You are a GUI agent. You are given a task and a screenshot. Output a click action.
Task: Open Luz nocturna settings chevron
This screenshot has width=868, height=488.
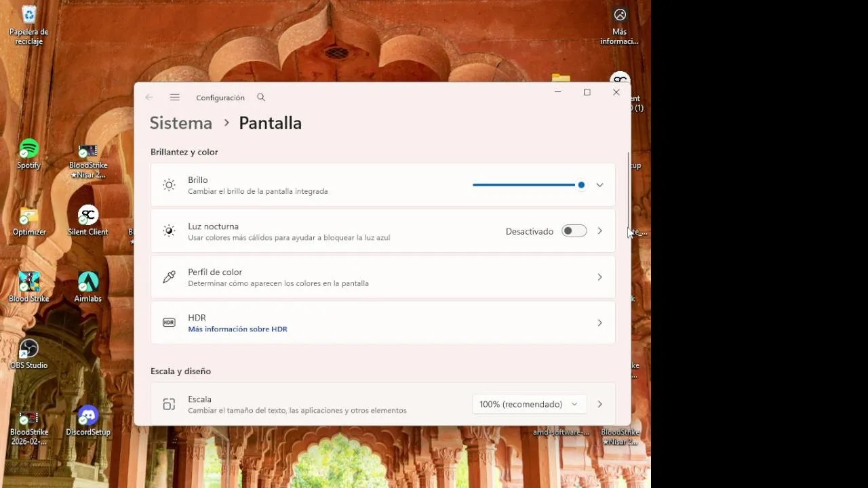tap(599, 231)
